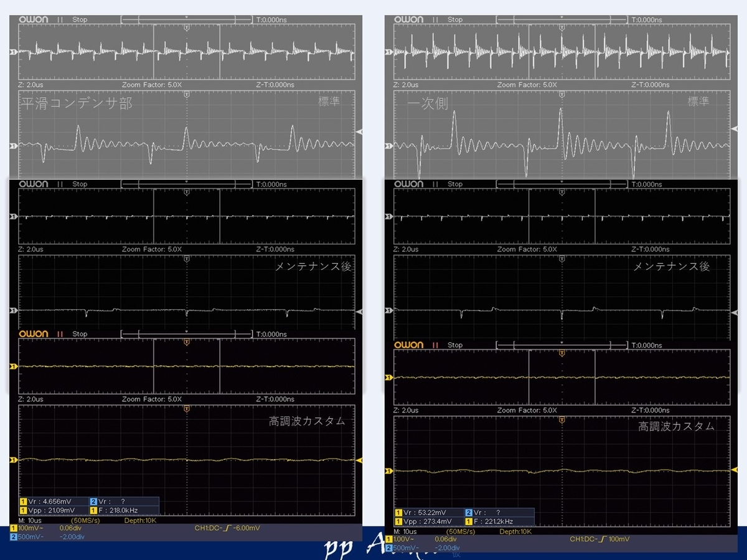Click the OWON logo above the 平滑コンデンサ部 waveform
Image resolution: width=747 pixels, height=560 pixels.
[x=34, y=19]
